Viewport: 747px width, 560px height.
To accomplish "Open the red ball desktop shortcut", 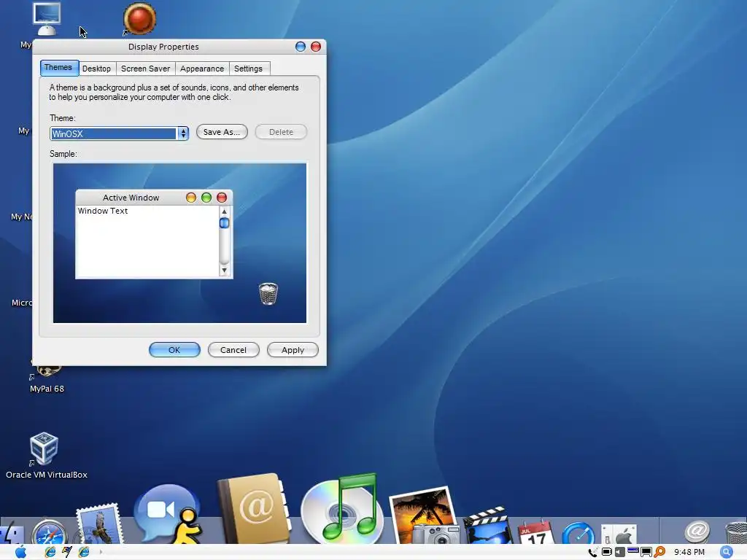I will pos(139,19).
